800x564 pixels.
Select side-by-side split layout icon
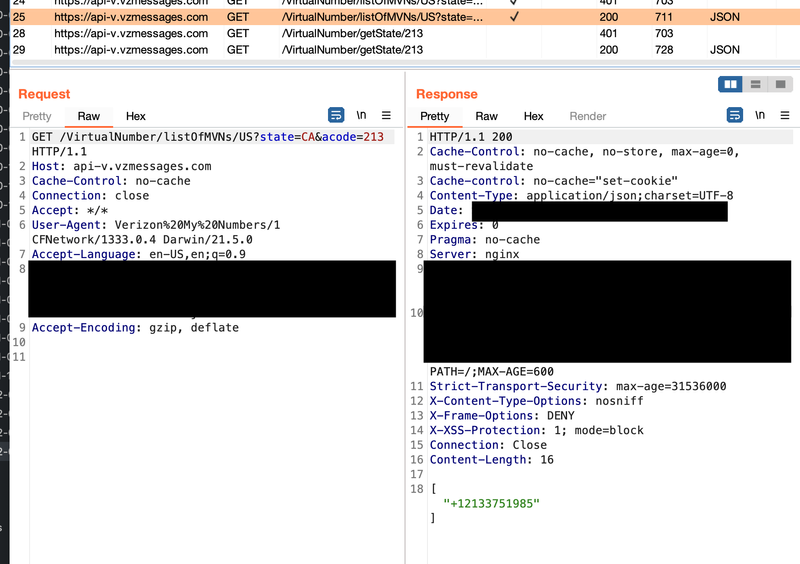[730, 84]
